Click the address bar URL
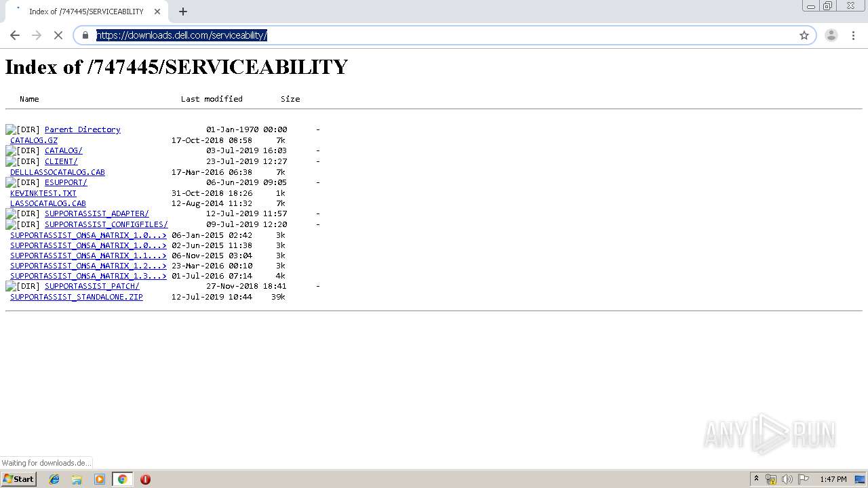The height and width of the screenshot is (488, 868). [182, 35]
